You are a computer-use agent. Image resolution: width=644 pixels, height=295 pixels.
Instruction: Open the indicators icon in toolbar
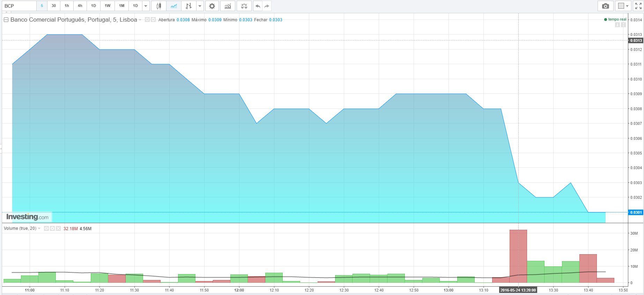pyautogui.click(x=228, y=6)
